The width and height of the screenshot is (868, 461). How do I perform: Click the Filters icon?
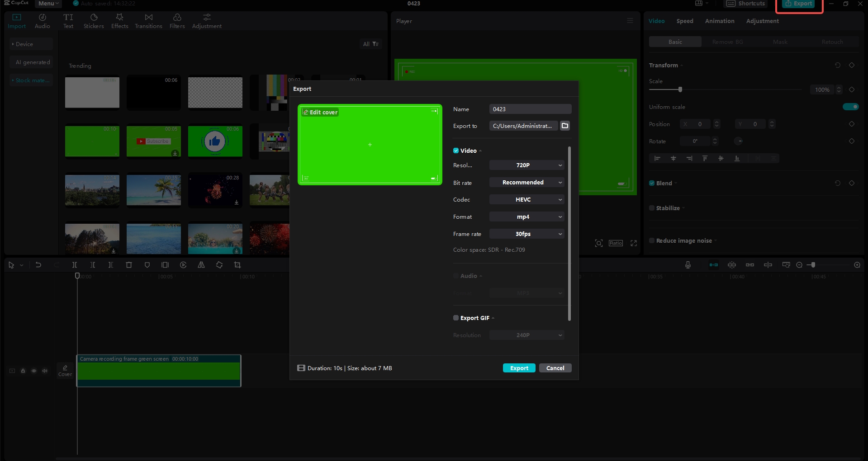[x=177, y=20]
